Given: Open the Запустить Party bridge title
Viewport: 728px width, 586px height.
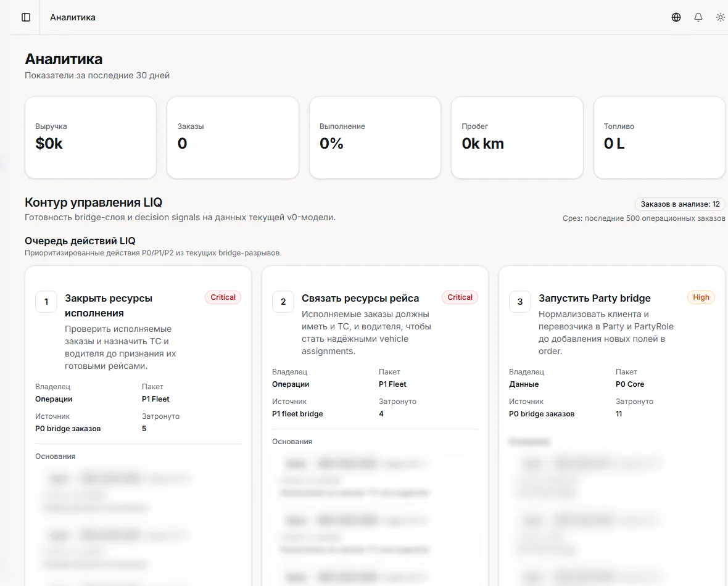Looking at the screenshot, I should (594, 298).
